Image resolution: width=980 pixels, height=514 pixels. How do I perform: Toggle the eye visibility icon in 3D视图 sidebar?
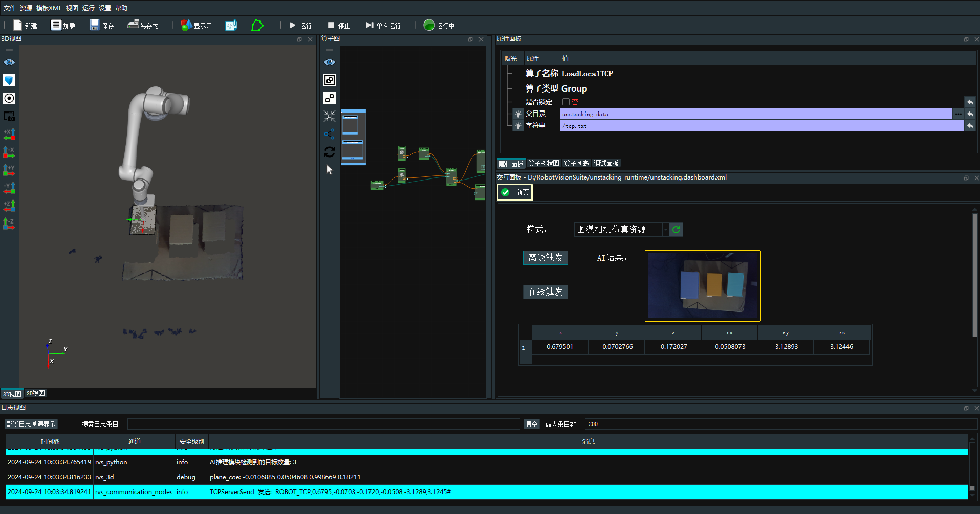click(x=9, y=62)
